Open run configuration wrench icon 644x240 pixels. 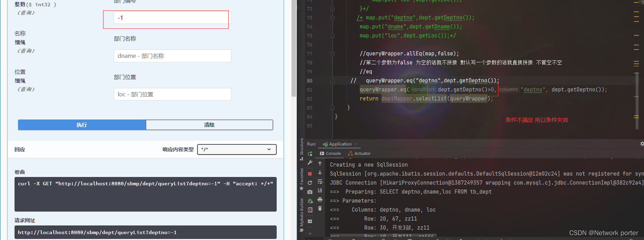310,162
